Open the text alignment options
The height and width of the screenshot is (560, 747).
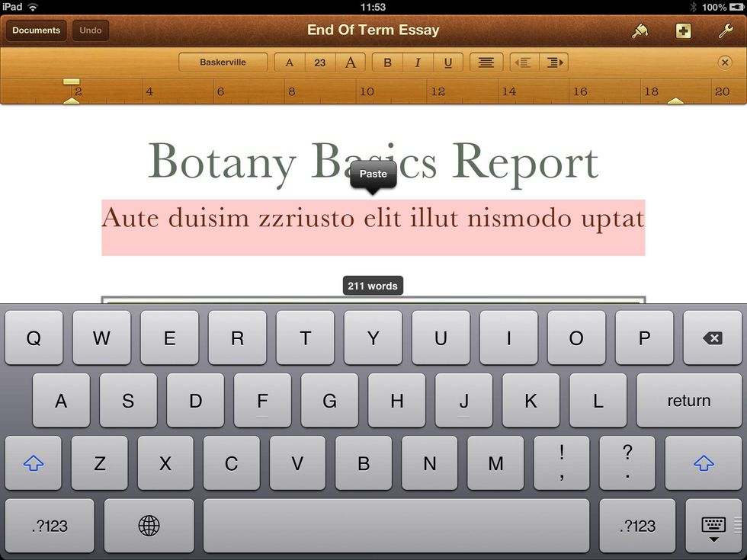click(486, 62)
